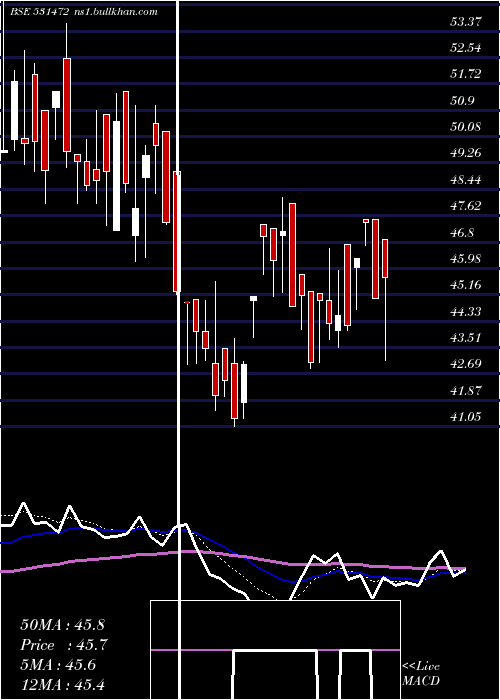The image size is (500, 700).
Task: Click the 12MA : 45.4 readout
Action: pyautogui.click(x=62, y=684)
